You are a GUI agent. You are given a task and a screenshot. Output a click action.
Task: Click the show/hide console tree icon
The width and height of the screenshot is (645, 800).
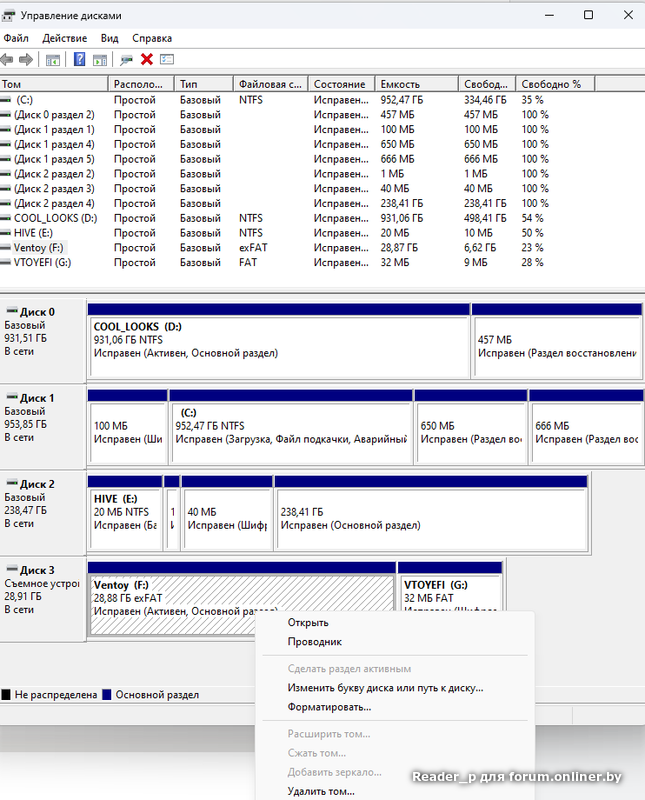click(53, 60)
